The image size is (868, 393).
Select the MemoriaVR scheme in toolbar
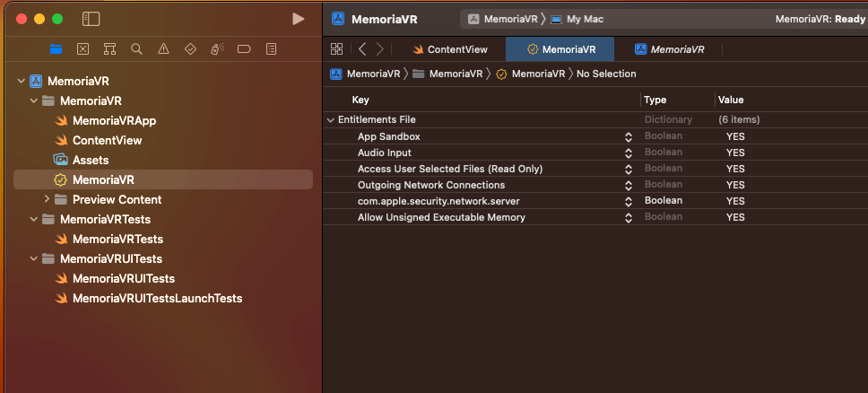[x=503, y=19]
